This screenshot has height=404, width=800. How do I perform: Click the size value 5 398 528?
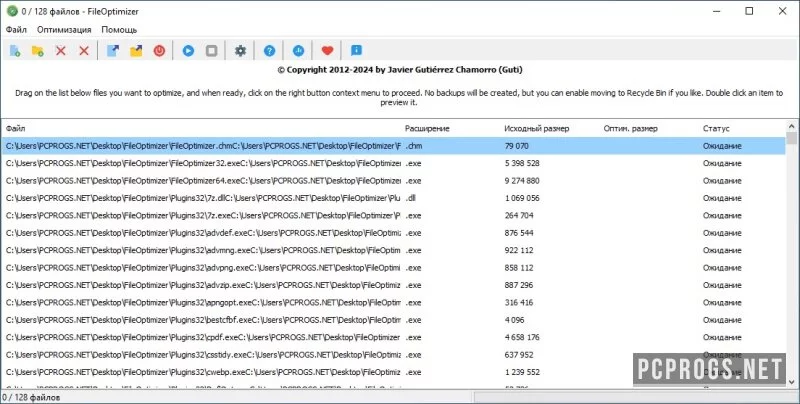522,163
